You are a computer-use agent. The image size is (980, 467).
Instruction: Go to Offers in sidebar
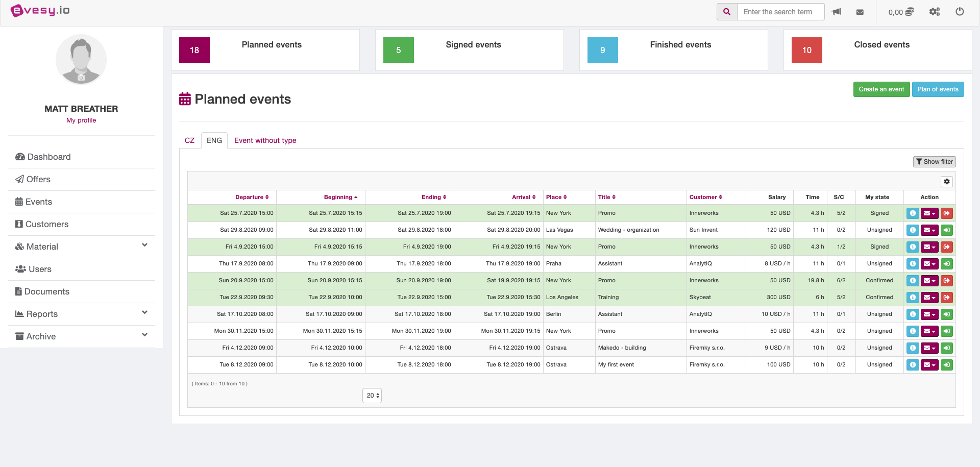tap(82, 180)
